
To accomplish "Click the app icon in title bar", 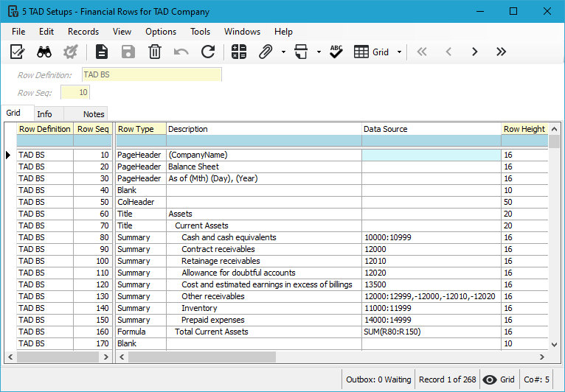I will tap(13, 11).
